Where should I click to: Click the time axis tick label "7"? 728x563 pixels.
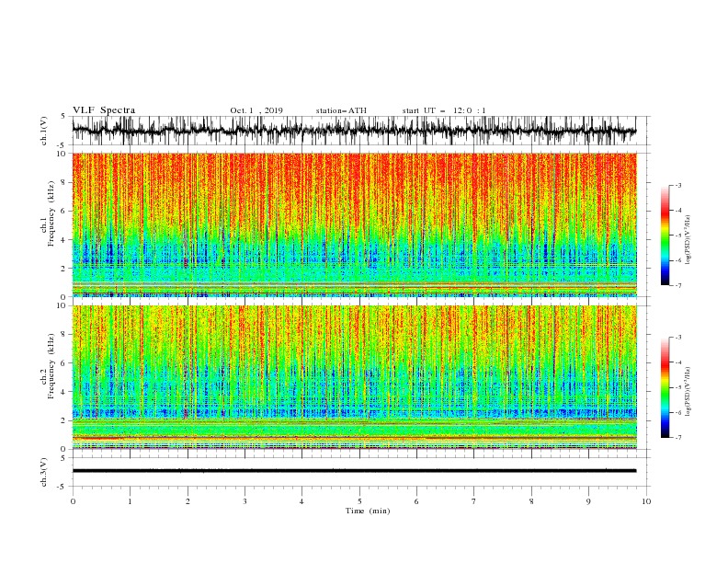point(474,501)
